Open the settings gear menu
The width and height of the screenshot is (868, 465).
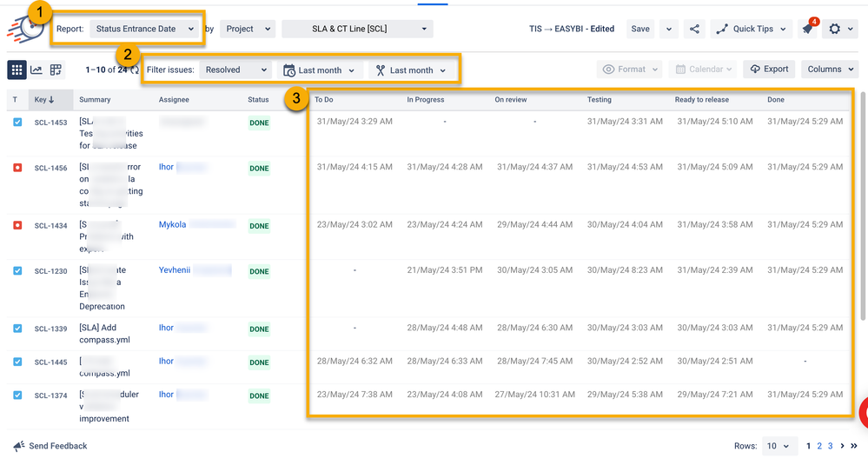[840, 29]
